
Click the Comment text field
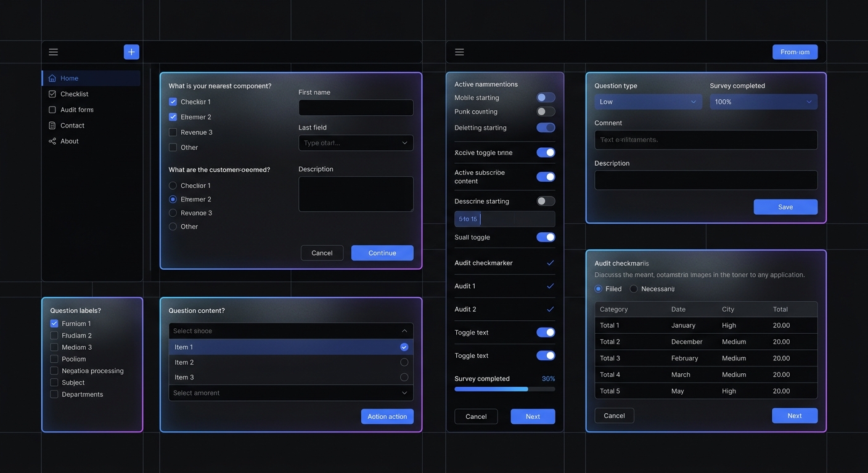click(706, 140)
